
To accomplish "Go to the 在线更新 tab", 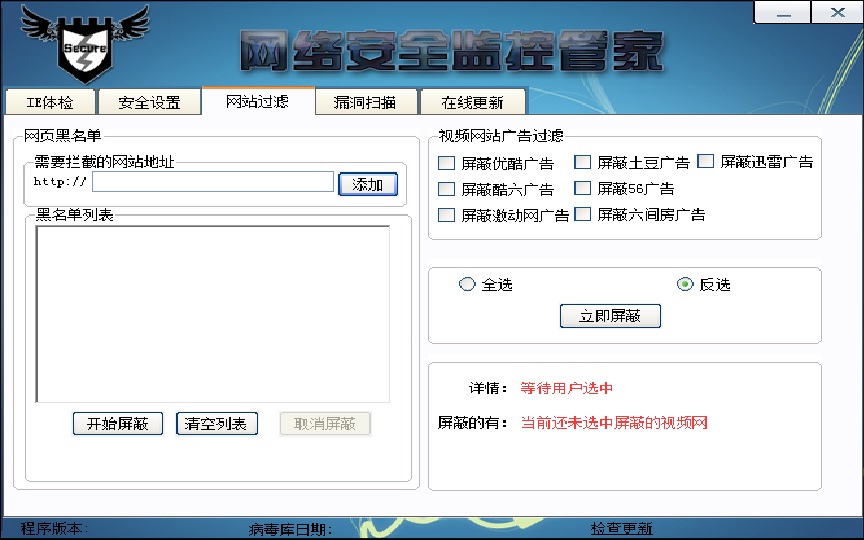I will [472, 102].
